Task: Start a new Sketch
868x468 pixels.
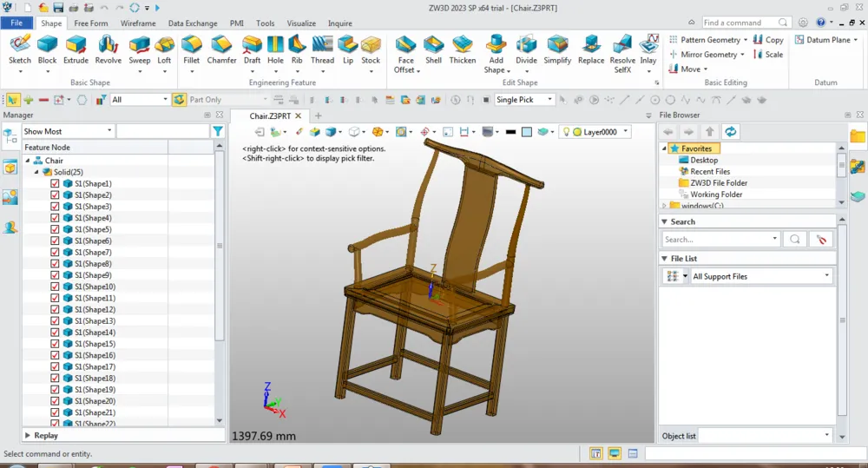Action: tap(19, 49)
